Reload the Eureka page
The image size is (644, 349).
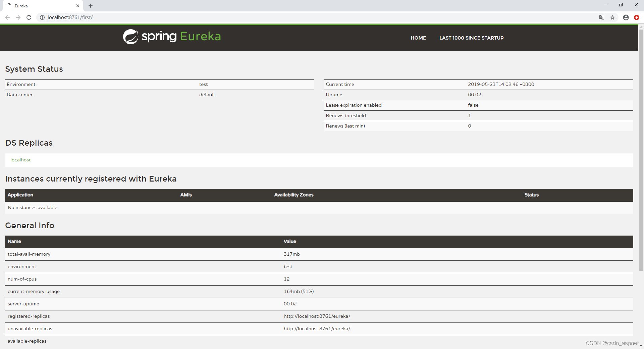(29, 17)
